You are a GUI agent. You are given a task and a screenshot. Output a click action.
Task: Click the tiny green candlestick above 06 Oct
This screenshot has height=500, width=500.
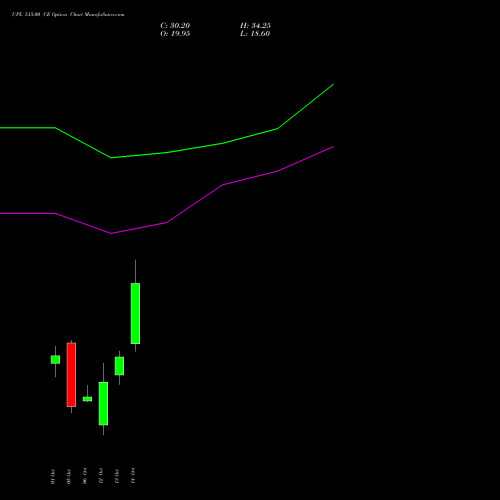click(x=87, y=399)
